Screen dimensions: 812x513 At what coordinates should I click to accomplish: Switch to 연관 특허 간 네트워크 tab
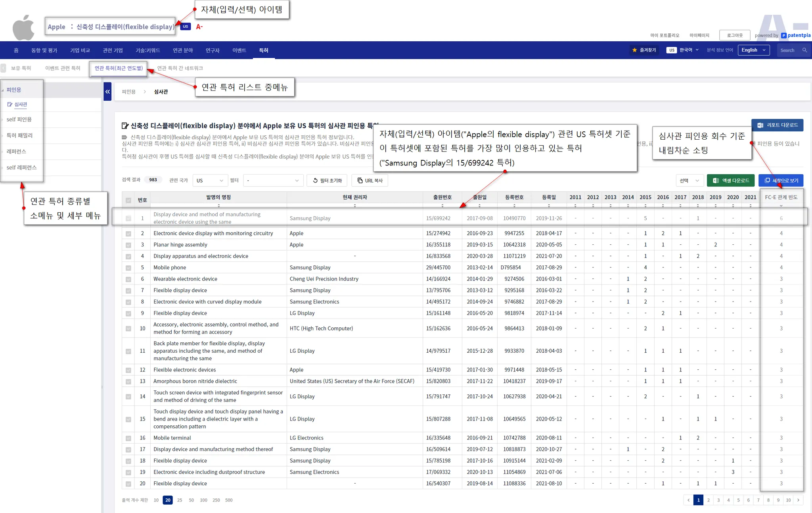coord(180,68)
